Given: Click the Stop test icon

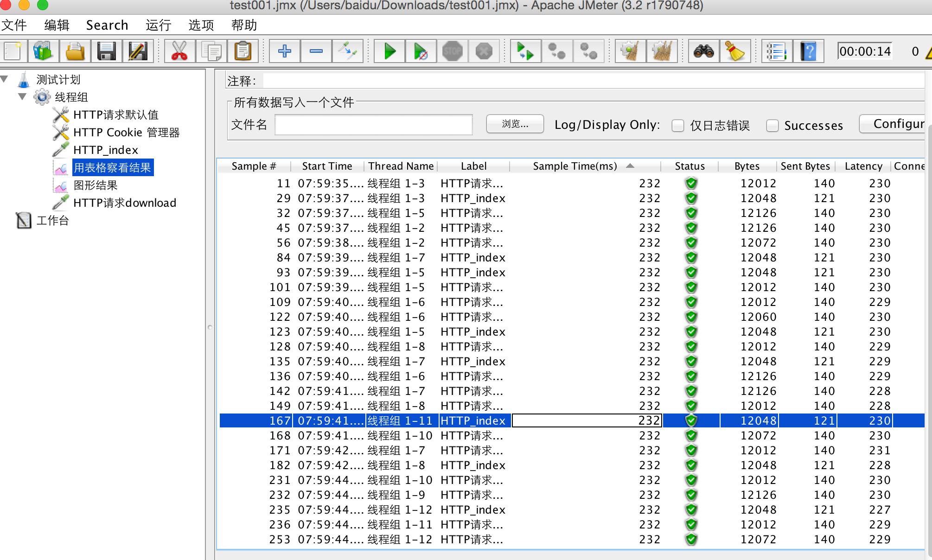Looking at the screenshot, I should click(x=452, y=51).
